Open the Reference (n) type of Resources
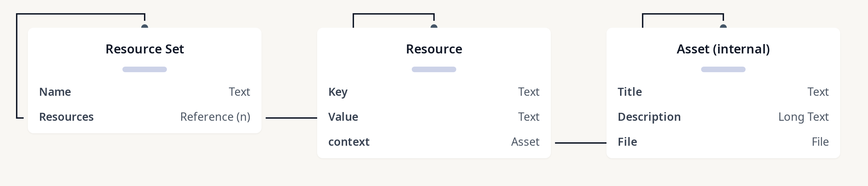This screenshot has height=186, width=868. pos(215,117)
